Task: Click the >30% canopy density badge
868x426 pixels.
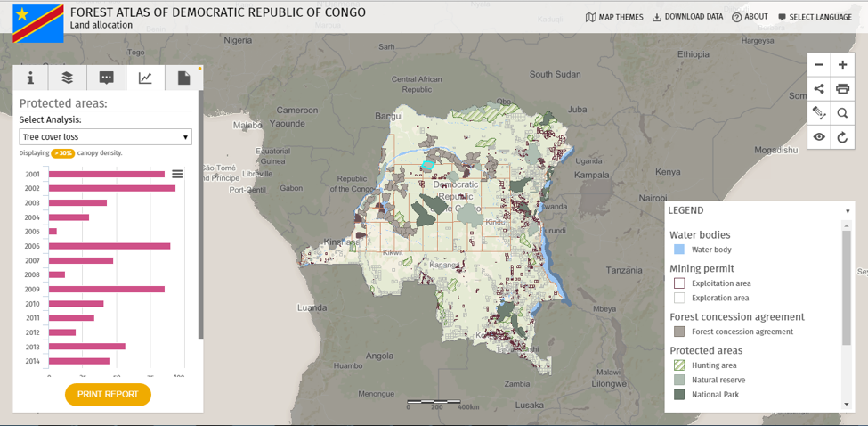Action: (63, 153)
